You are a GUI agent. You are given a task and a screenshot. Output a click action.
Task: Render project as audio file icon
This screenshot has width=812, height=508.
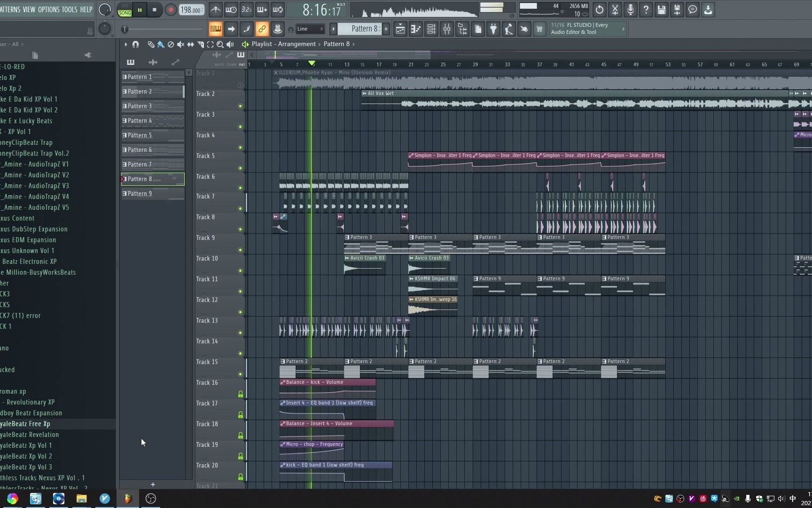[x=677, y=9]
